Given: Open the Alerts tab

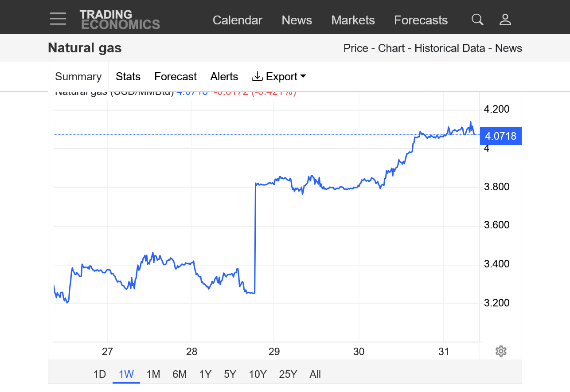Looking at the screenshot, I should (224, 77).
